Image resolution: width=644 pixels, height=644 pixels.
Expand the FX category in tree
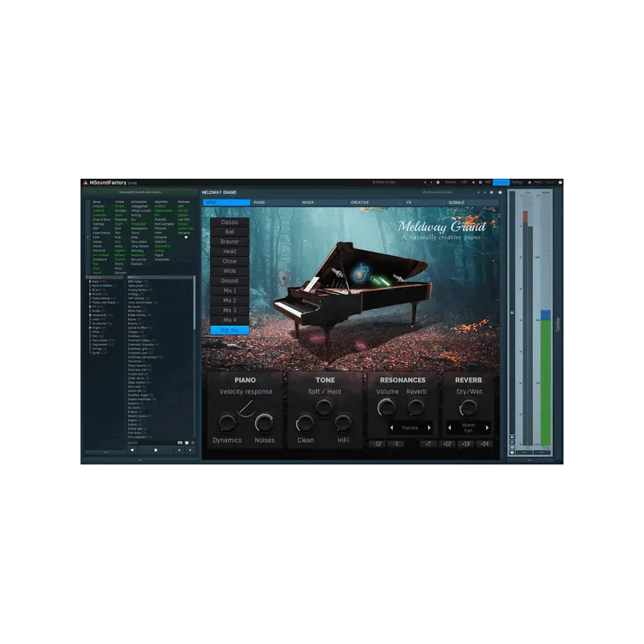[x=90, y=307]
